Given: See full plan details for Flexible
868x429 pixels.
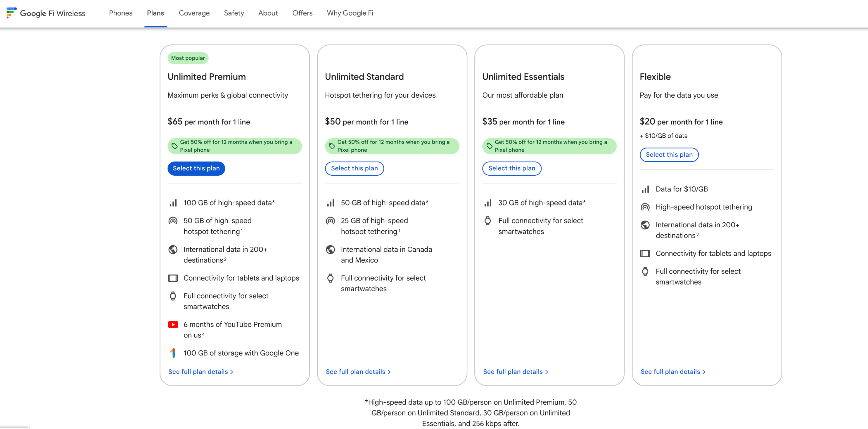Looking at the screenshot, I should pyautogui.click(x=673, y=371).
